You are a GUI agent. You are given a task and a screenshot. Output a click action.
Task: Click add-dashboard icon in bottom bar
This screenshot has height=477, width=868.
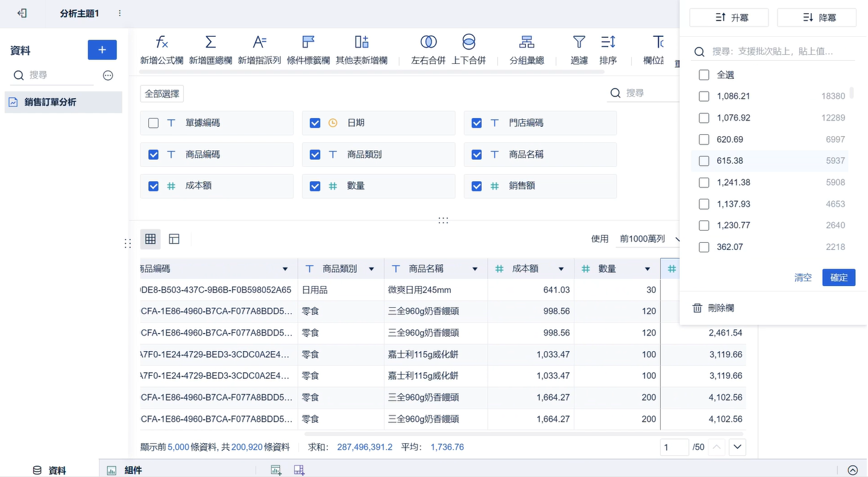point(299,470)
